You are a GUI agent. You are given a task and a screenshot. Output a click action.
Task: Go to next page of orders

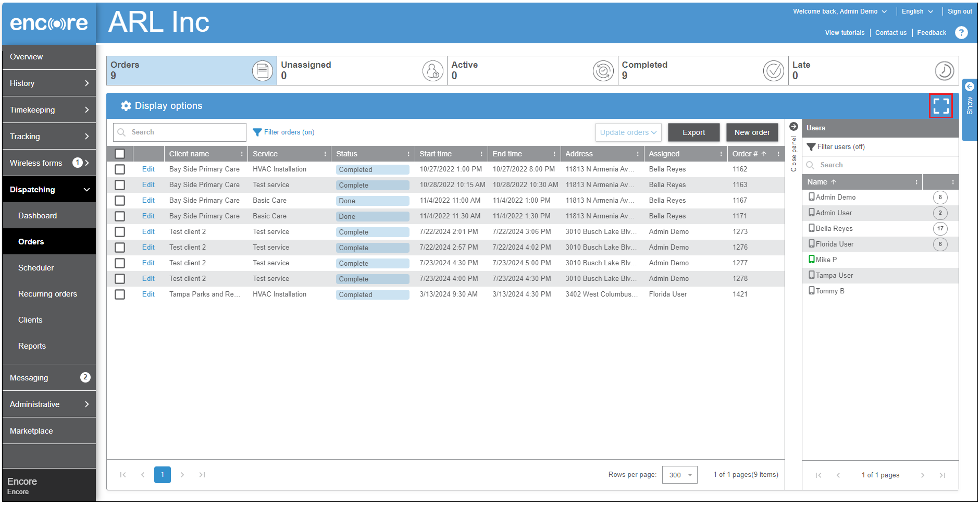182,475
